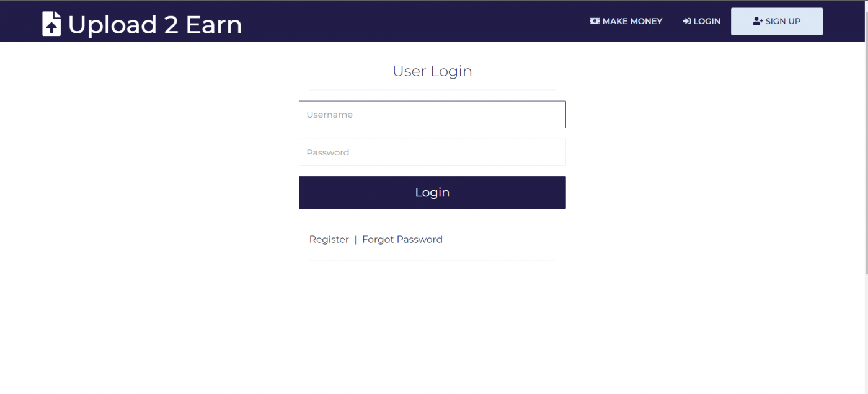Click the separator between Register and Forgot Password
This screenshot has height=394, width=868.
click(x=355, y=239)
